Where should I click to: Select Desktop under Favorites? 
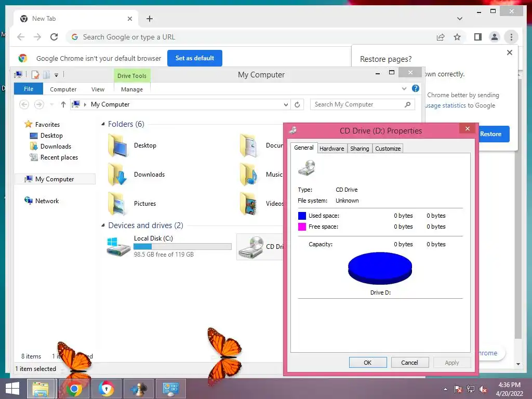tap(51, 136)
